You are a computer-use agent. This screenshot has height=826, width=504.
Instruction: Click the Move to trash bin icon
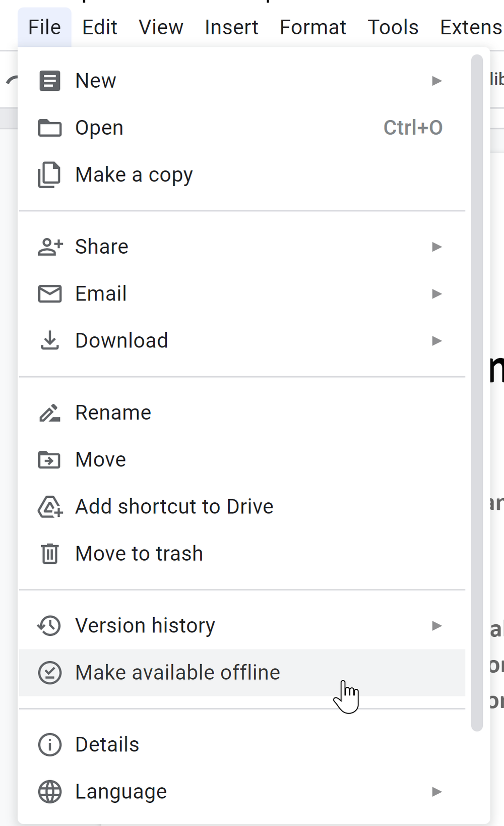point(50,554)
